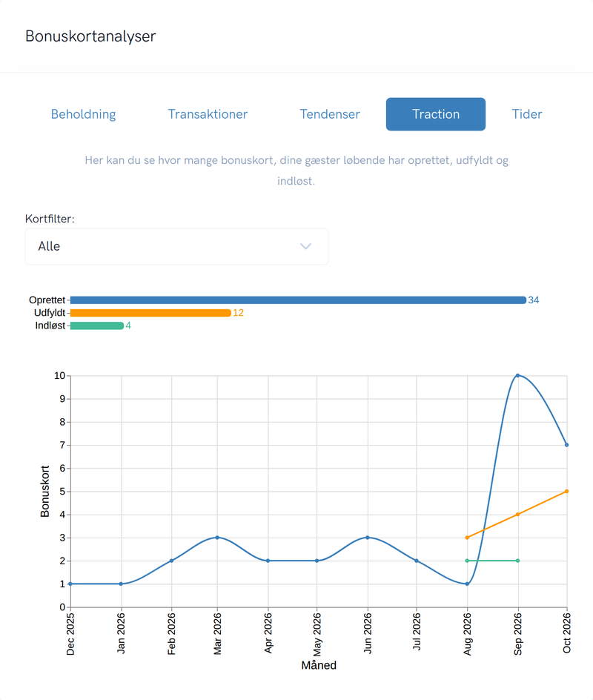
Task: Expand the Kortfilter dropdown chevron
Action: point(305,246)
